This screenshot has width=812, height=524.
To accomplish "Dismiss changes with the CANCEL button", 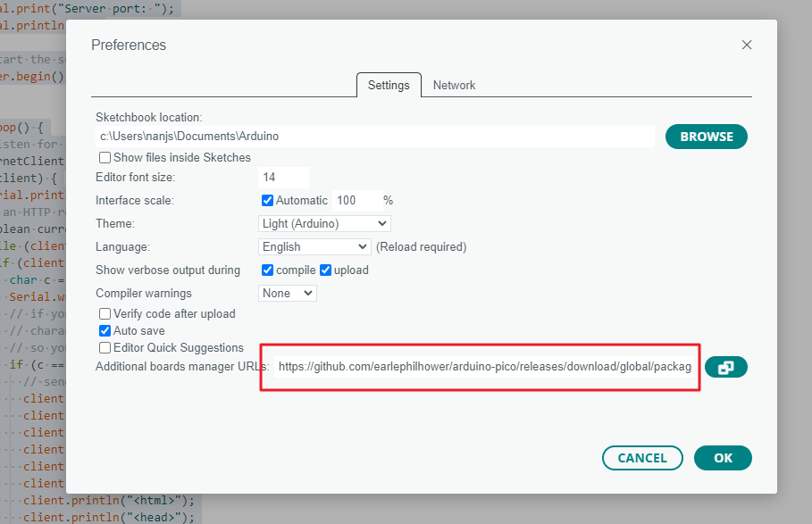I will [642, 458].
